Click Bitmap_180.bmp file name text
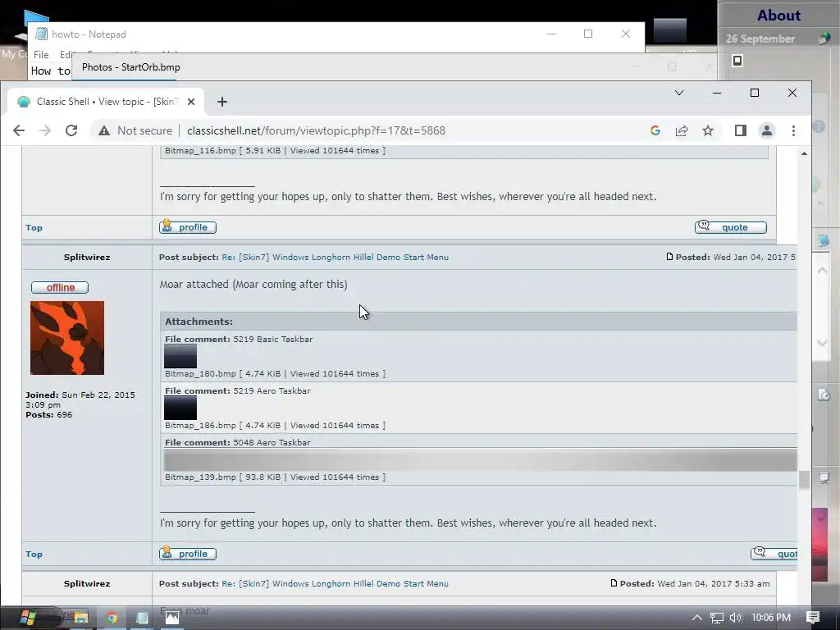This screenshot has width=840, height=630. click(200, 374)
